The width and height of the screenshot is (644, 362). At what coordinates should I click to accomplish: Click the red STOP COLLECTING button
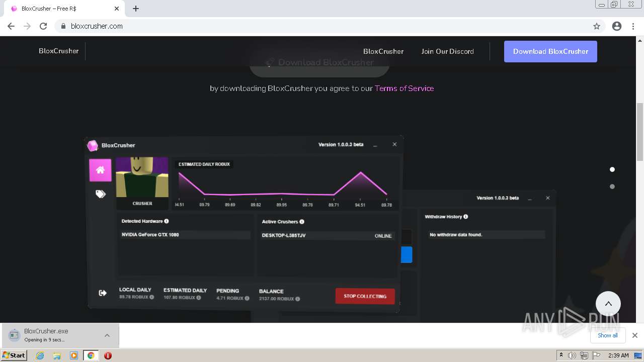pyautogui.click(x=365, y=296)
